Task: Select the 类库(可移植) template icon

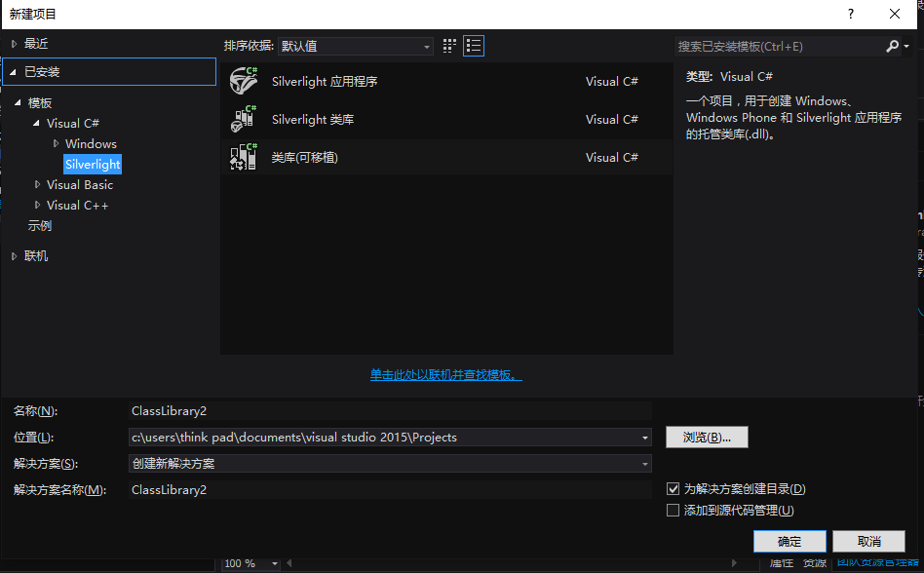Action: coord(244,157)
